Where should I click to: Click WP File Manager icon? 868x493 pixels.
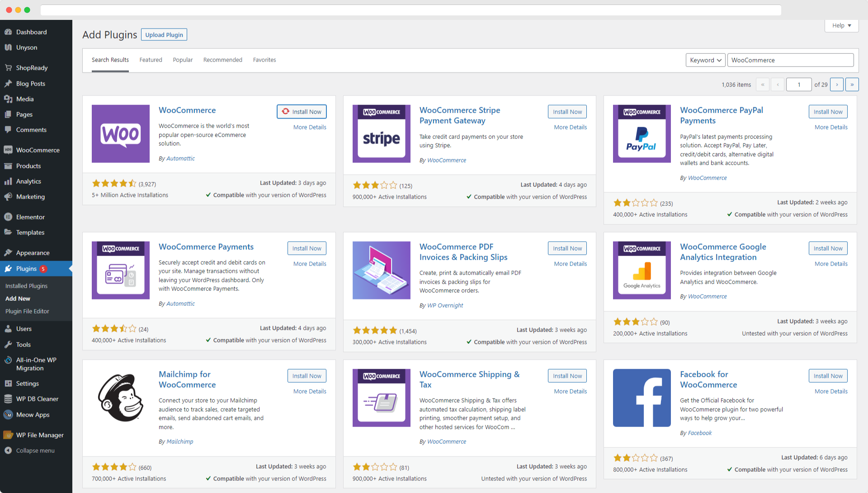[x=8, y=435]
